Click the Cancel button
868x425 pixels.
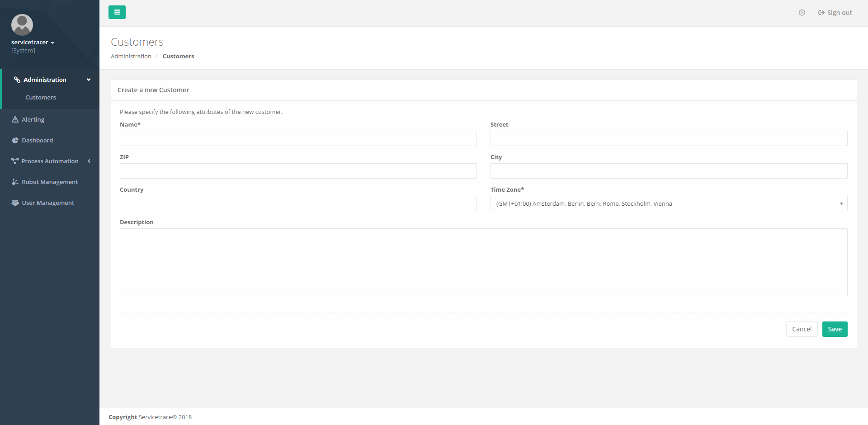pyautogui.click(x=802, y=329)
